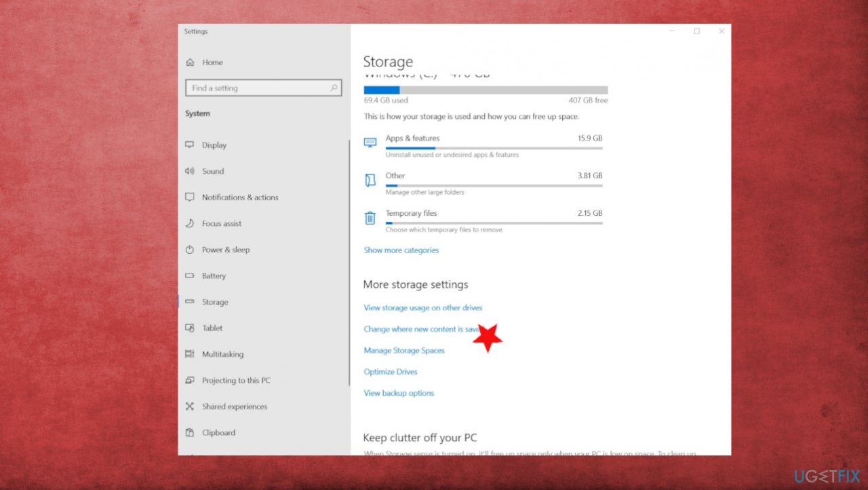Minimize the Settings window
868x490 pixels.
click(672, 31)
